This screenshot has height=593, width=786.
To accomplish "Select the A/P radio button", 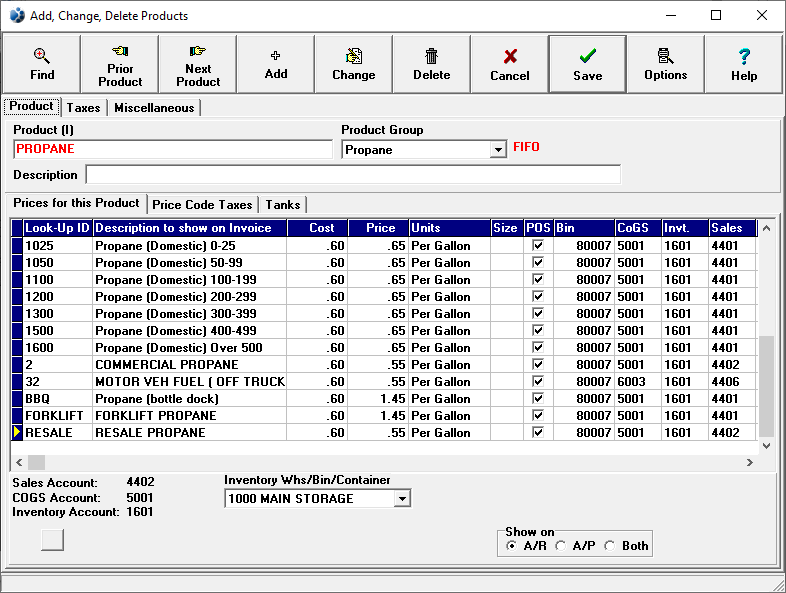I will point(562,546).
